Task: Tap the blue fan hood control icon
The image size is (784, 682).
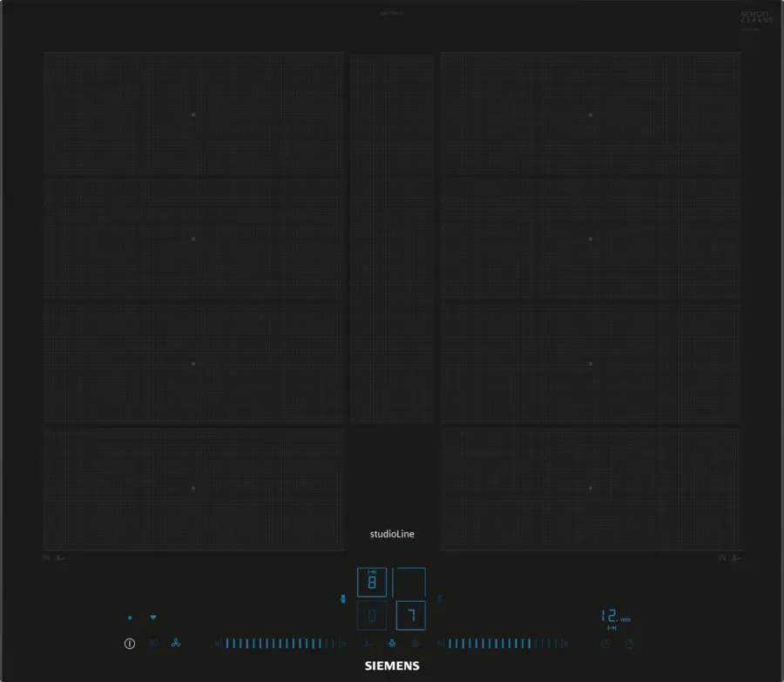Action: 176,644
